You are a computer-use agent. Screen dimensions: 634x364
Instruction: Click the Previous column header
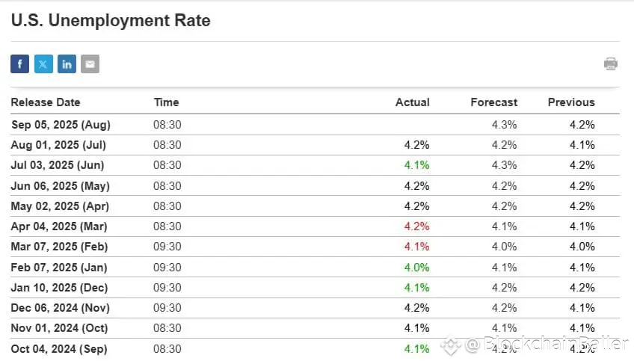(x=571, y=102)
